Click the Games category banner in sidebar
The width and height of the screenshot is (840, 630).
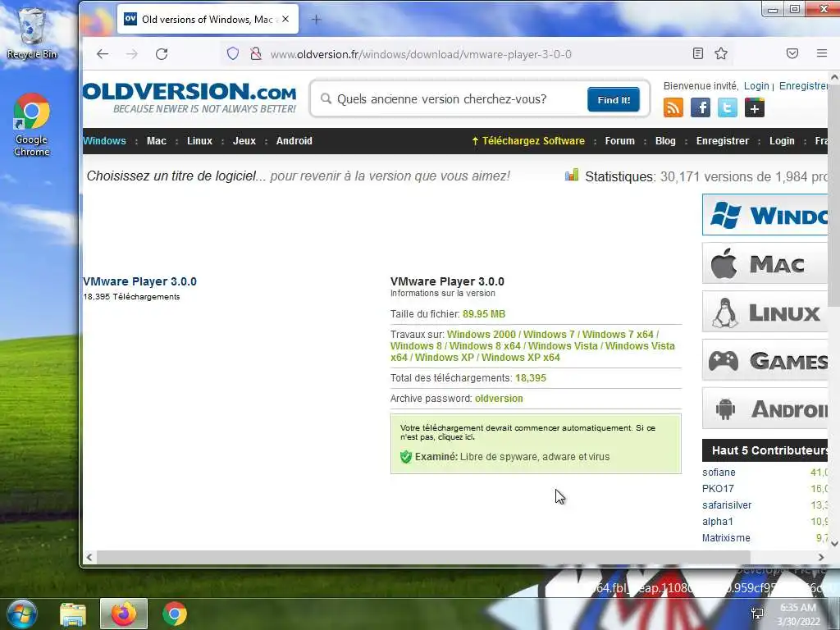(765, 360)
